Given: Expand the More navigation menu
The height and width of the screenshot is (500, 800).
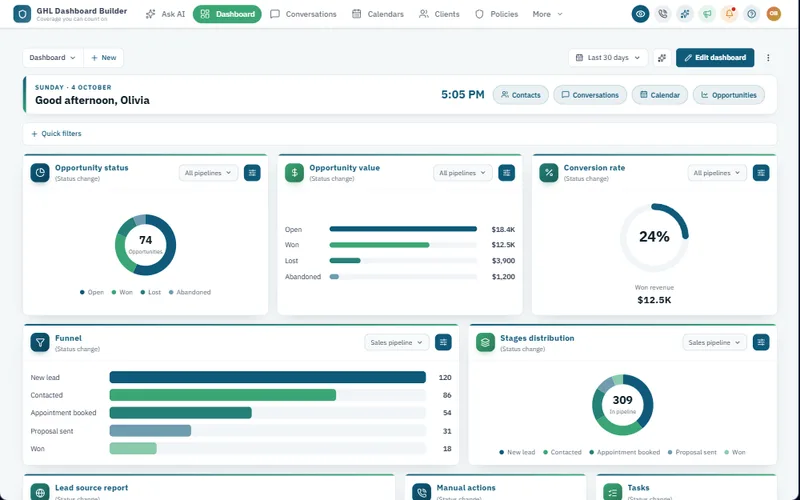Looking at the screenshot, I should [547, 14].
